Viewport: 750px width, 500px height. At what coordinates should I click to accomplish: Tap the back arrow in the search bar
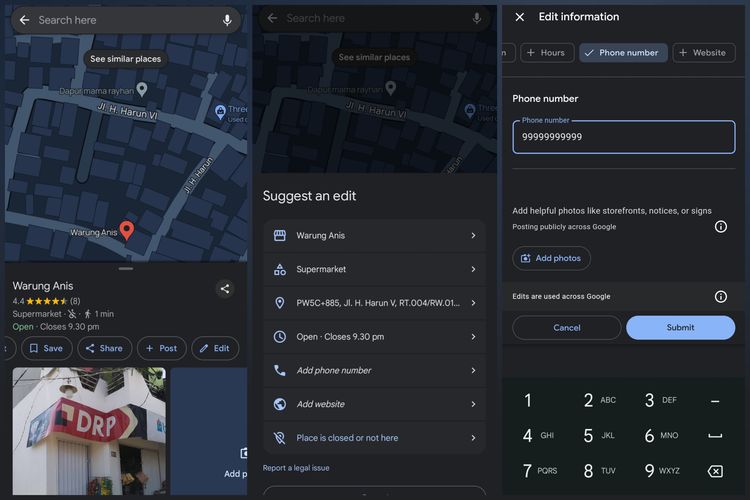tap(24, 20)
